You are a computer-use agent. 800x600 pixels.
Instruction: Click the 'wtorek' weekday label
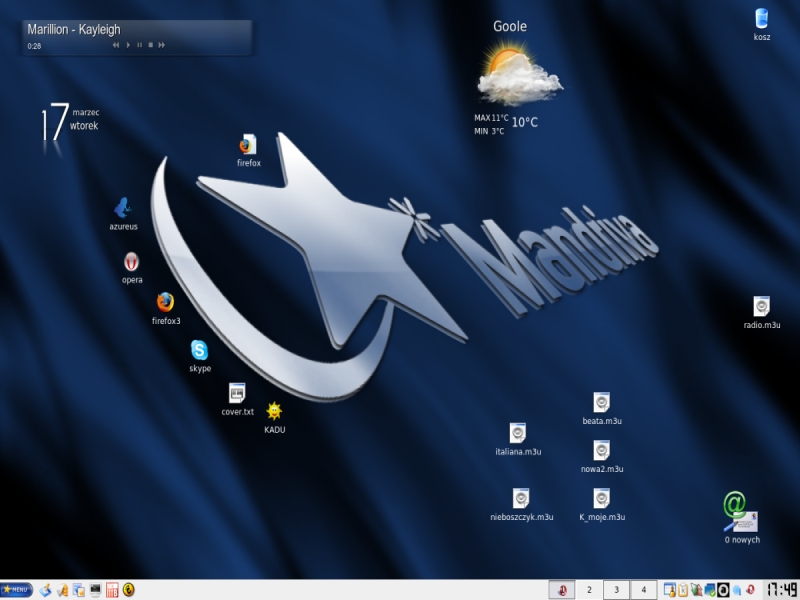[84, 126]
